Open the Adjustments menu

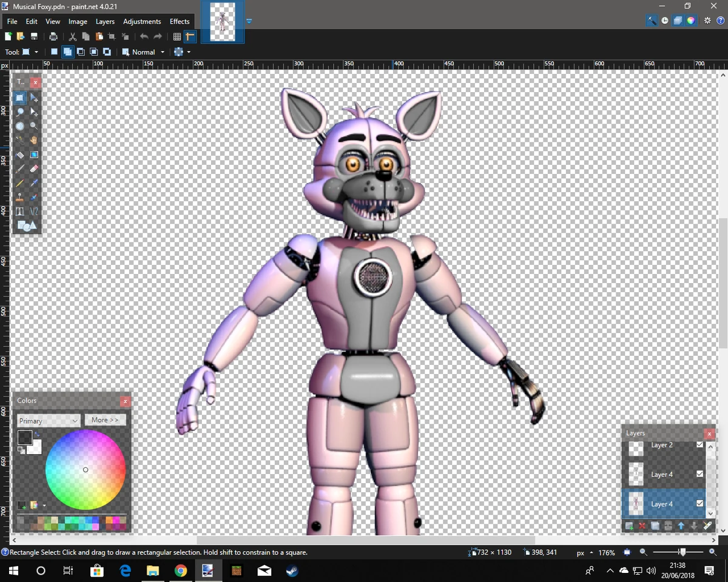tap(141, 21)
